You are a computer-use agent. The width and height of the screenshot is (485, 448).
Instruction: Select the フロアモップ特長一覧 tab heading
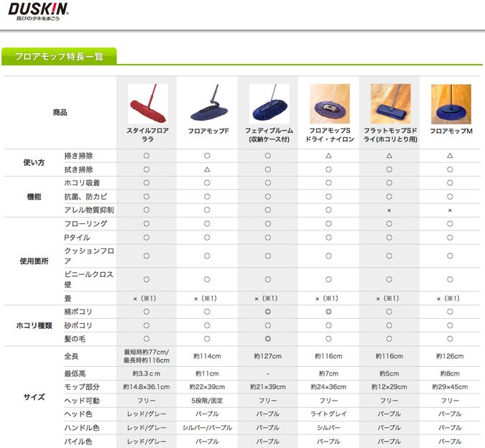59,57
